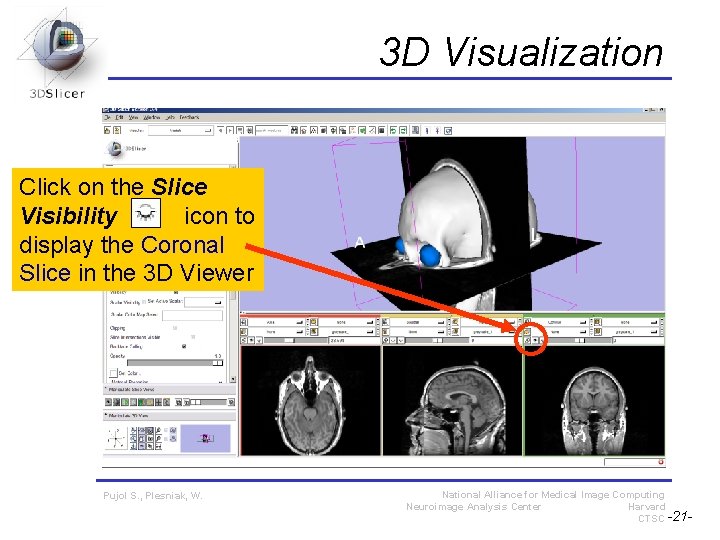Image resolution: width=720 pixels, height=540 pixels.
Task: Click the Undo toolbar icon
Action: (x=393, y=130)
